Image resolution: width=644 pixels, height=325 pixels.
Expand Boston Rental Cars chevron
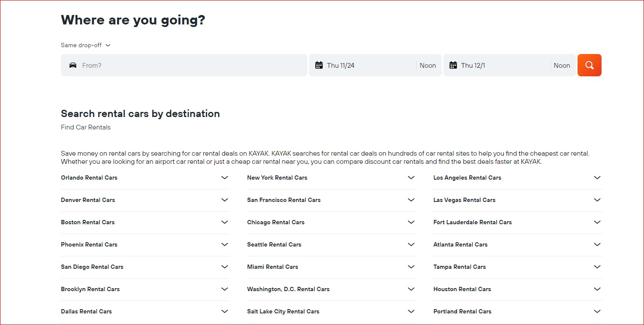pos(225,222)
